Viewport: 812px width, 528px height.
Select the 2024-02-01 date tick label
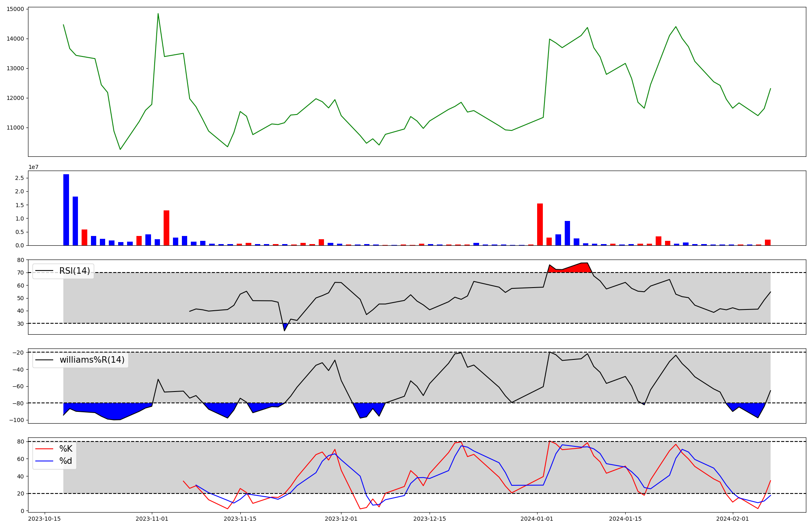point(732,519)
